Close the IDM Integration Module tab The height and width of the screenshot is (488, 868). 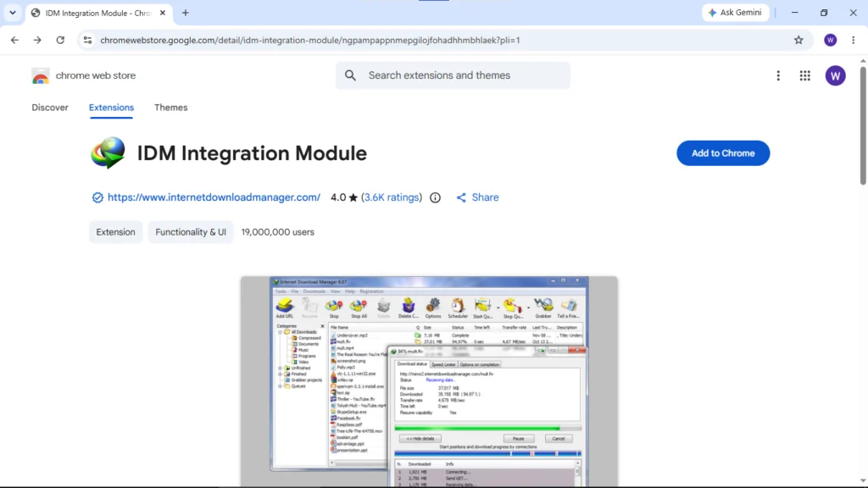pos(162,13)
